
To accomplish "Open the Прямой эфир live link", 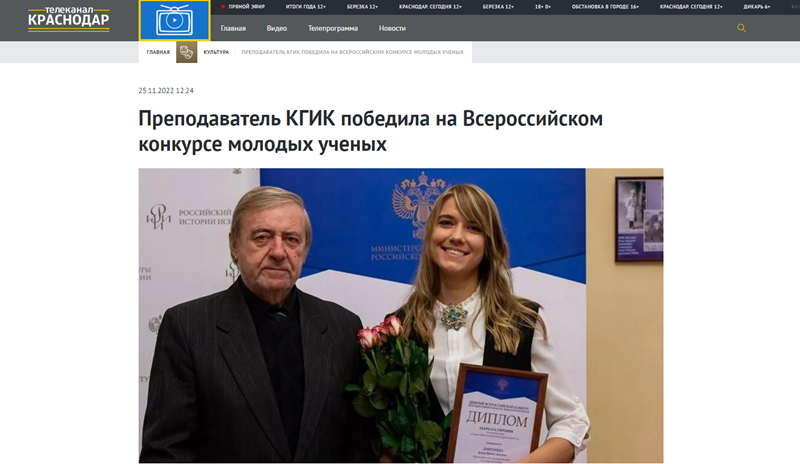I will point(243,7).
